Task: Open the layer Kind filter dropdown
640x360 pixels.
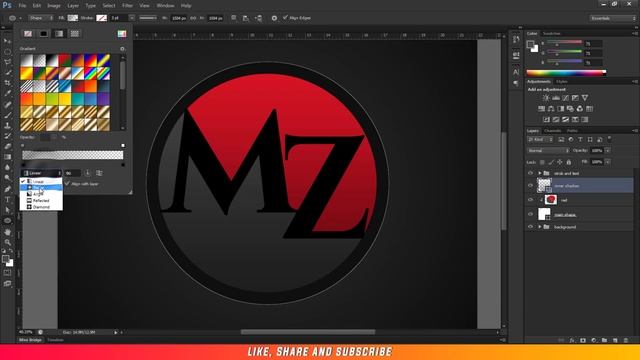Action: click(x=540, y=140)
